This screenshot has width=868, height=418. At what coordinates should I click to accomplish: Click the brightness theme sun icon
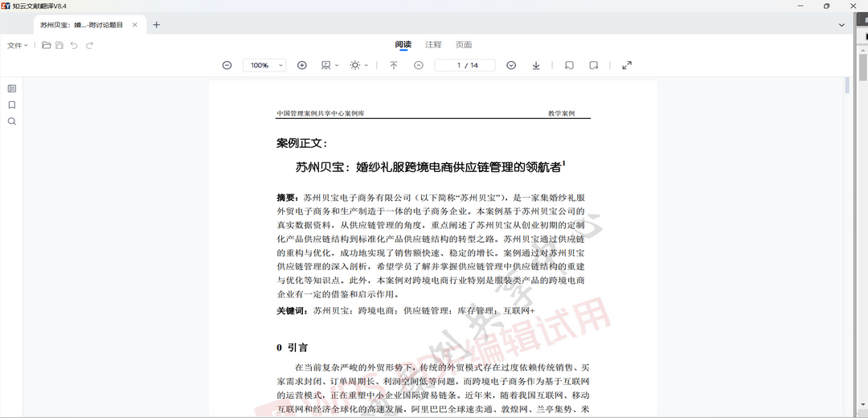pos(355,65)
